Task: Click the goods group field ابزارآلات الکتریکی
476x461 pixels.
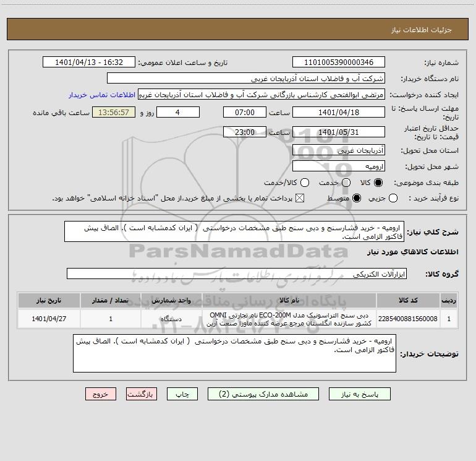Action: (x=237, y=274)
